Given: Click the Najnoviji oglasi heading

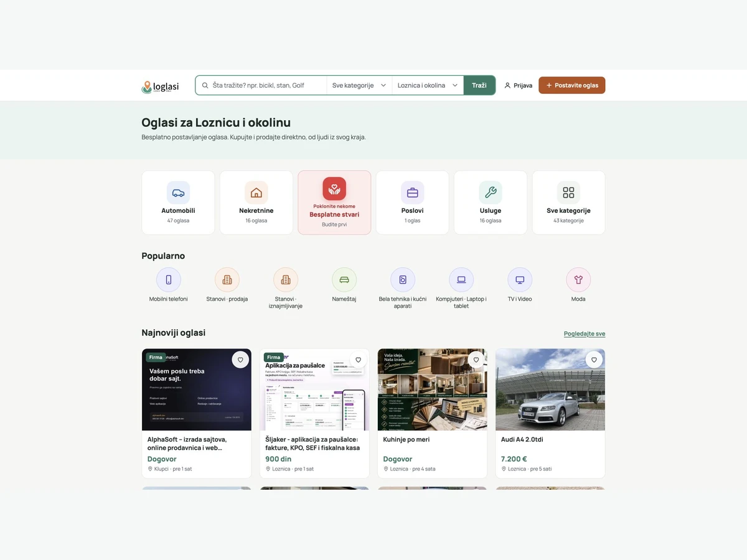Looking at the screenshot, I should (174, 333).
